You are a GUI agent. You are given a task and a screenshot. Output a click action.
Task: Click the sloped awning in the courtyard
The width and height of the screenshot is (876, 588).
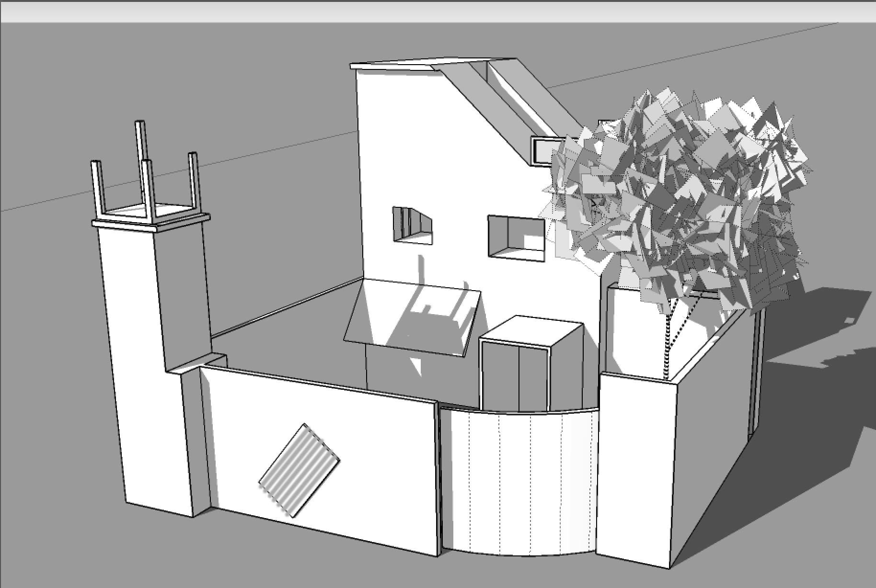(412, 318)
